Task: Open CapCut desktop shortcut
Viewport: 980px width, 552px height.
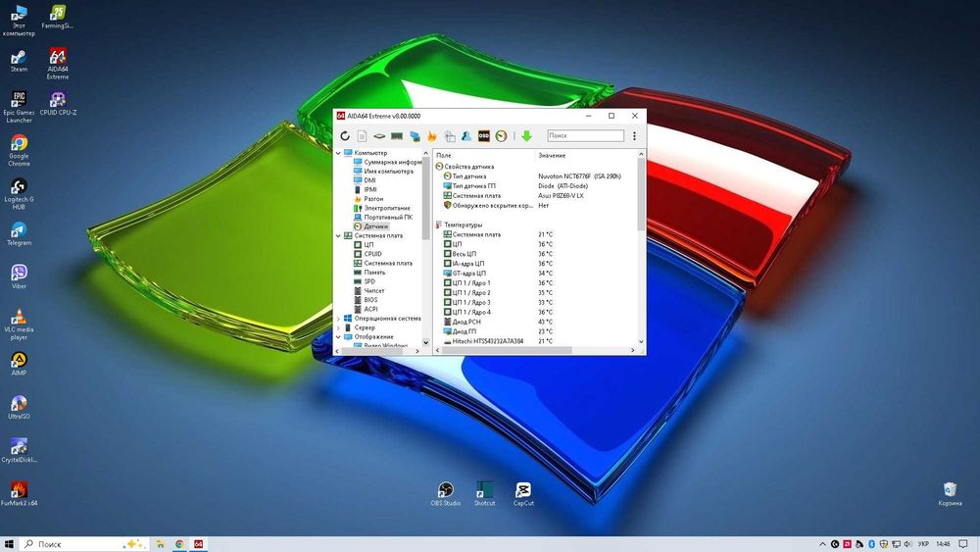Action: 523,494
